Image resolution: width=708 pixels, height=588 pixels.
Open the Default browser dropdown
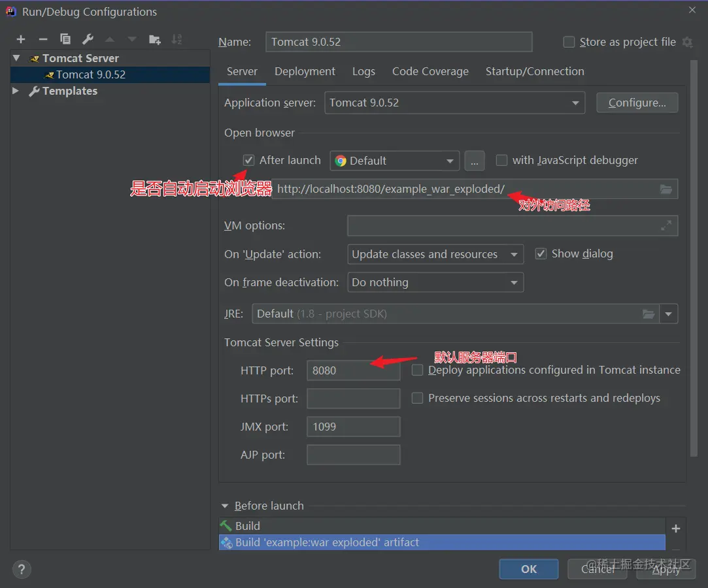click(395, 161)
